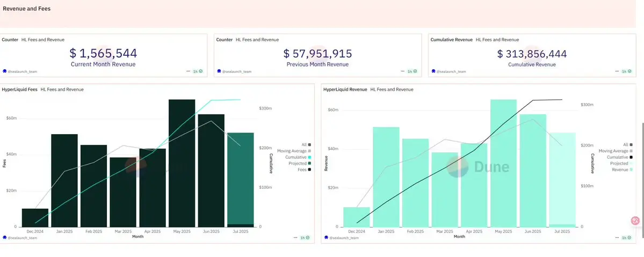Toggle Cumulative in the Revenue chart legend
The width and height of the screenshot is (644, 257).
[x=620, y=157]
